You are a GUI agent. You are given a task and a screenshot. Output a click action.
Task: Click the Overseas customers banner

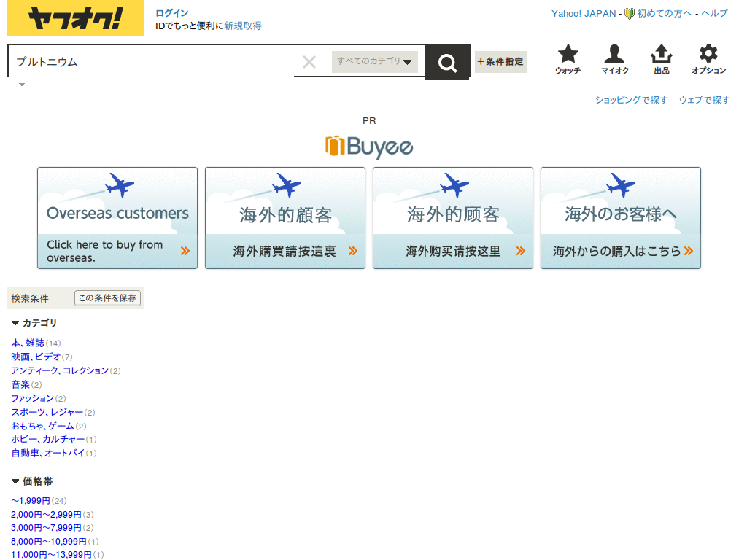point(117,218)
